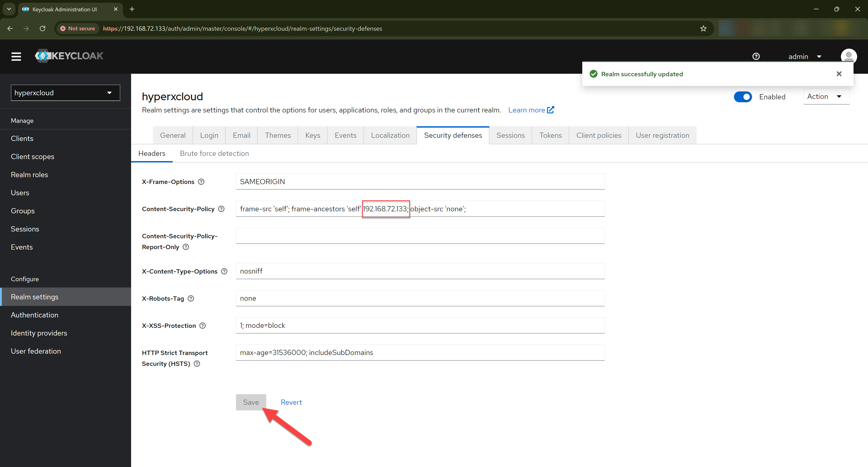
Task: Focus the HSTS max-age input field
Action: pyautogui.click(x=420, y=353)
